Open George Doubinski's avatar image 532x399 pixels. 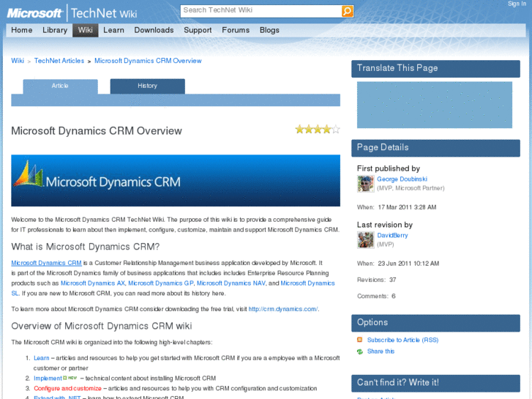coord(365,184)
